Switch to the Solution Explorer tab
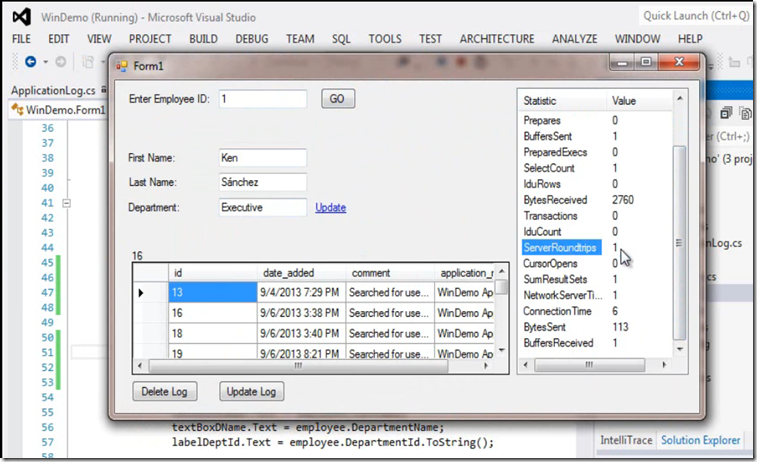The width and height of the screenshot is (757, 462). 701,440
